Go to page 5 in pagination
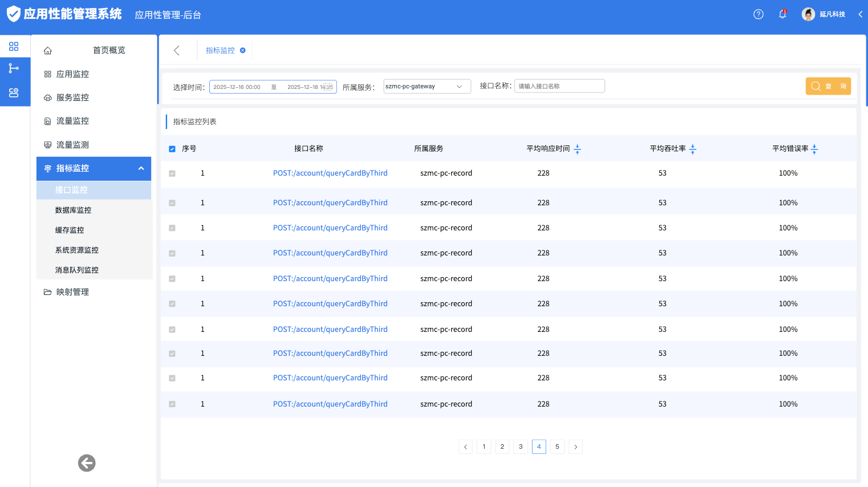 click(557, 447)
